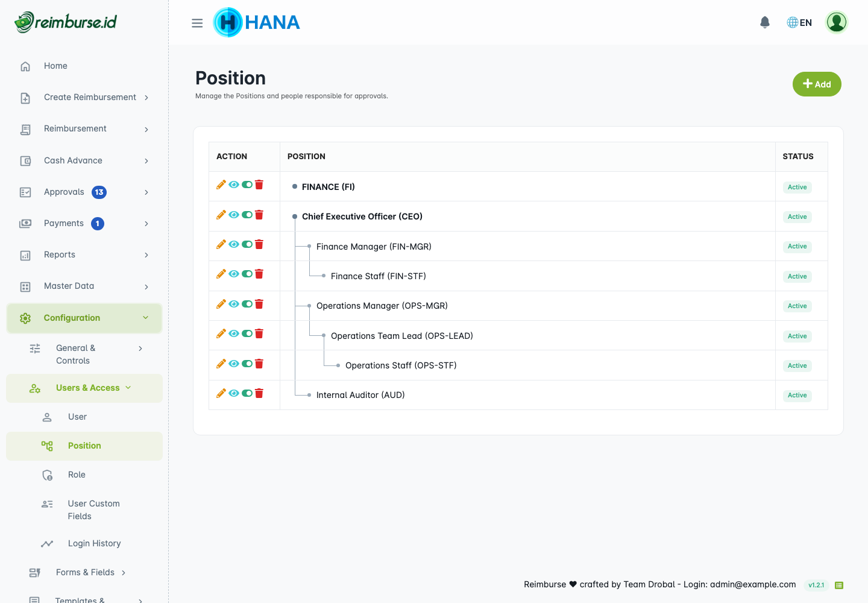Open the User menu item
Image resolution: width=868 pixels, height=603 pixels.
[84, 417]
